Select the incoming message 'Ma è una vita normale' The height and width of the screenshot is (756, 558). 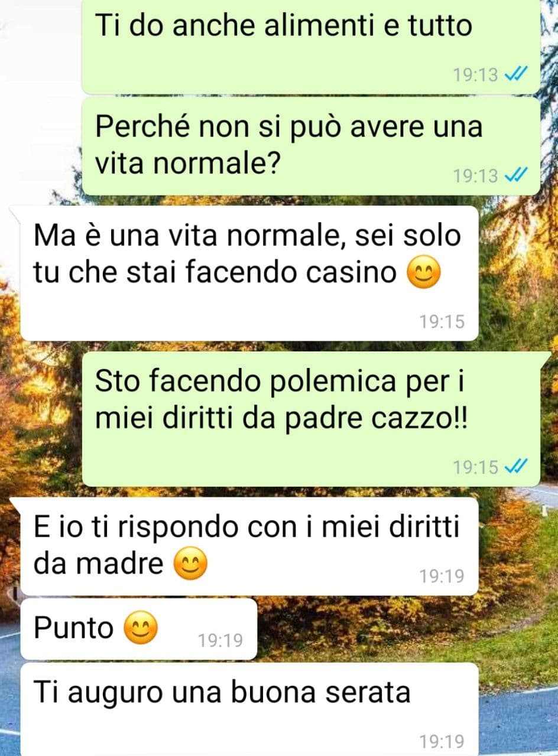(x=249, y=273)
